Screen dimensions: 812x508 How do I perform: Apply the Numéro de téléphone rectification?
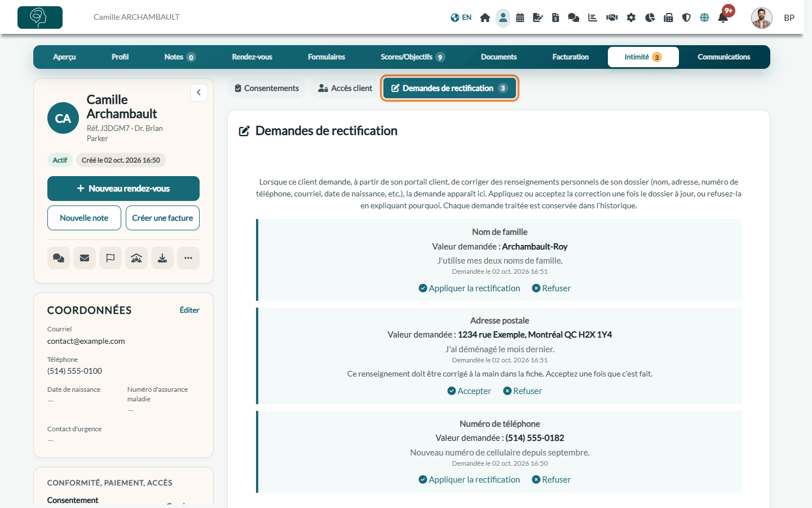tap(470, 480)
